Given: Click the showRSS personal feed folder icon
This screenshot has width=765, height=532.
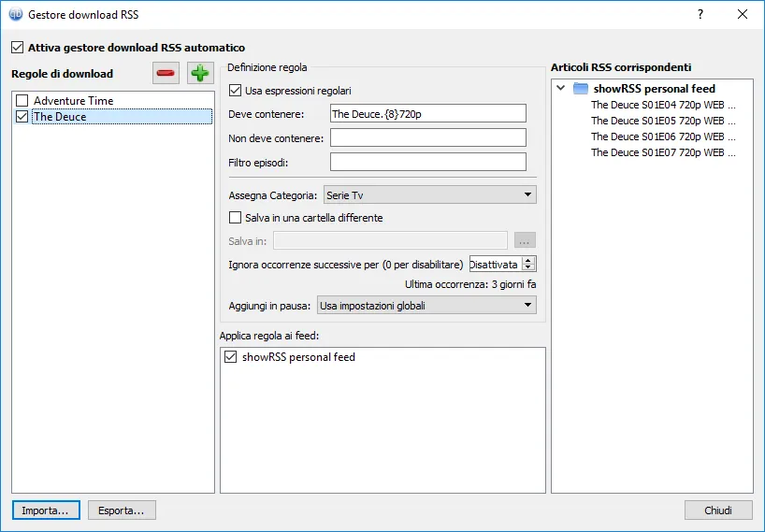Looking at the screenshot, I should tap(580, 88).
